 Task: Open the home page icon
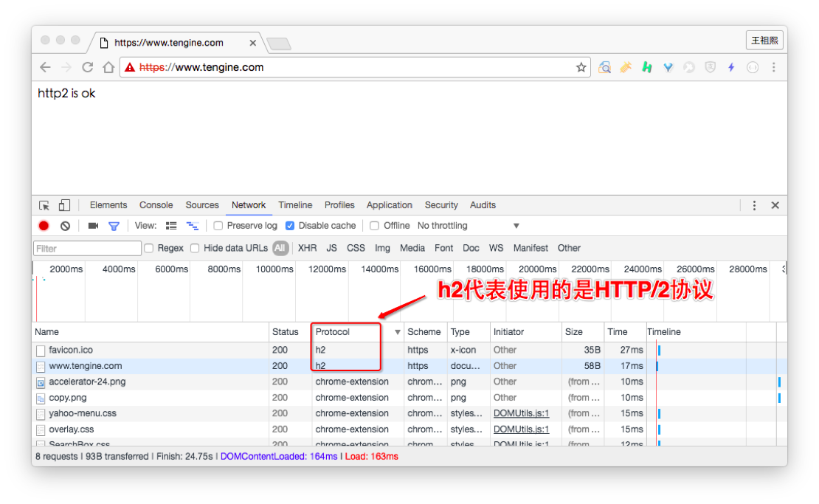(108, 67)
